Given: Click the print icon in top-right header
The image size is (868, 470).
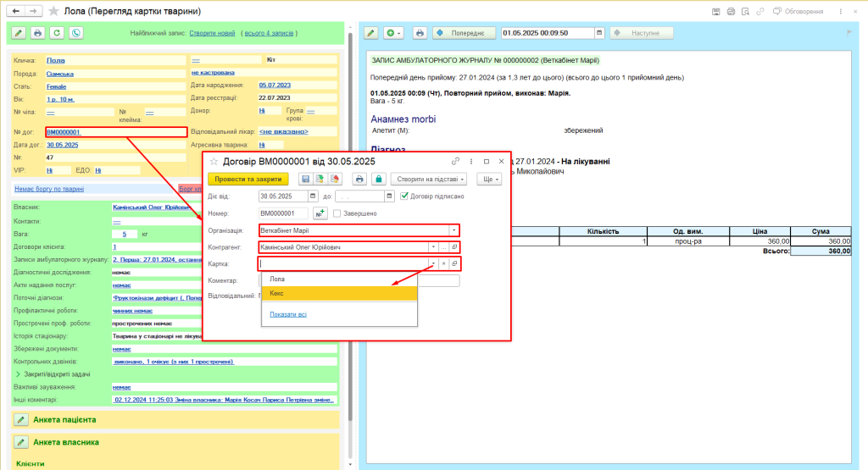Looking at the screenshot, I should point(731,12).
